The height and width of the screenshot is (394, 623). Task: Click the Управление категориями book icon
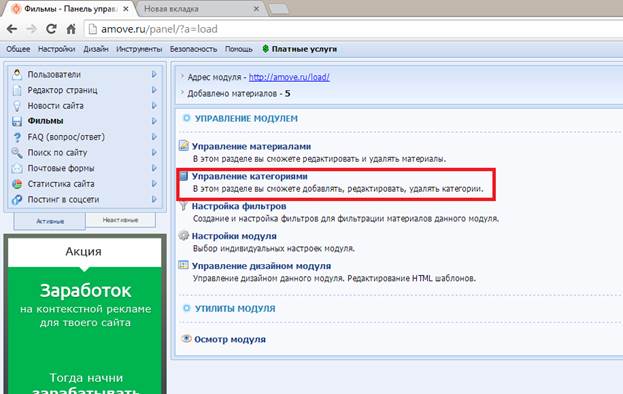point(184,176)
